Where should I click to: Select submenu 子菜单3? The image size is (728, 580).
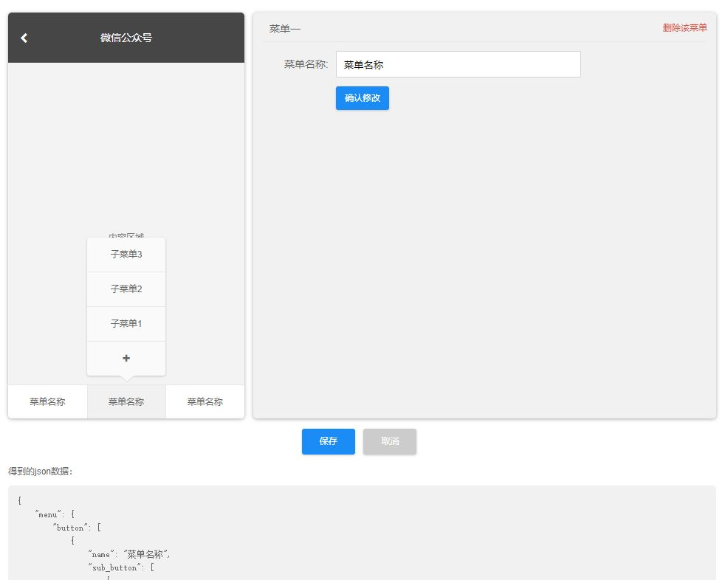[126, 255]
